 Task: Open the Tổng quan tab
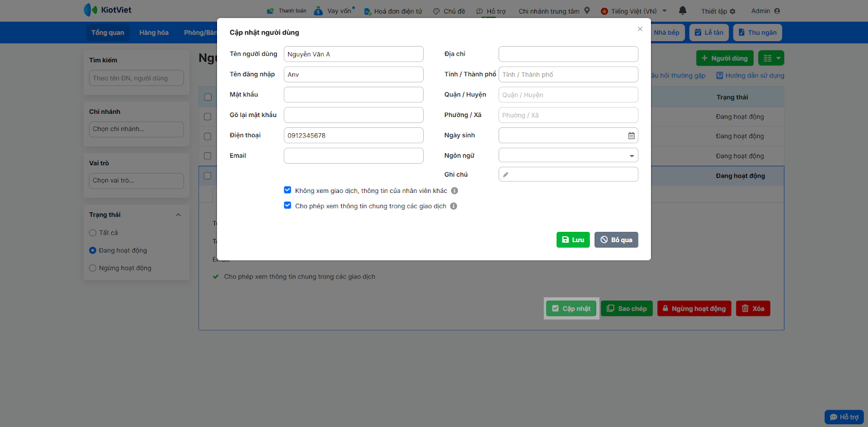click(x=107, y=33)
